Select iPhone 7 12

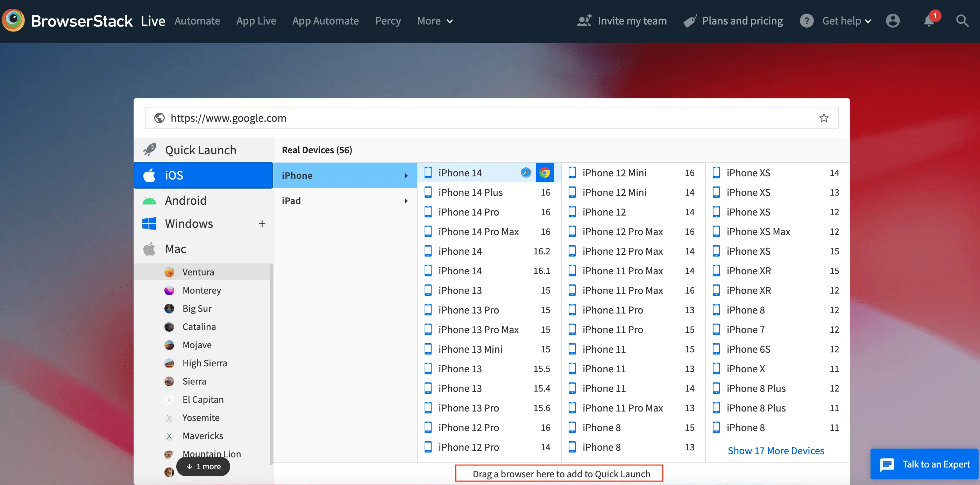click(x=777, y=330)
